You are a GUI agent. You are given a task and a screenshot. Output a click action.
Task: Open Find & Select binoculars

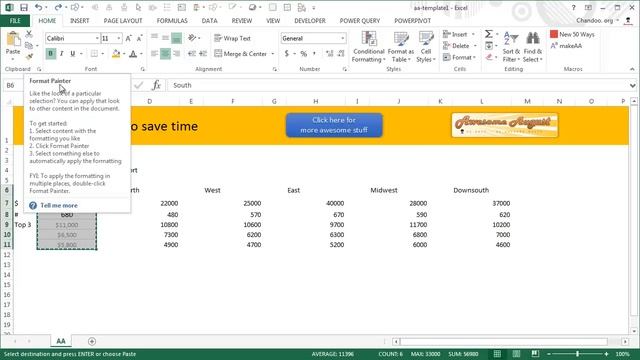pyautogui.click(x=533, y=47)
